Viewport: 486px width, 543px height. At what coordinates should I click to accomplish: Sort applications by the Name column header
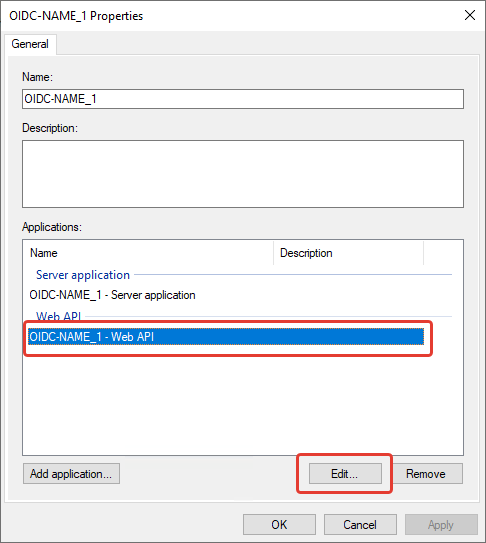148,253
